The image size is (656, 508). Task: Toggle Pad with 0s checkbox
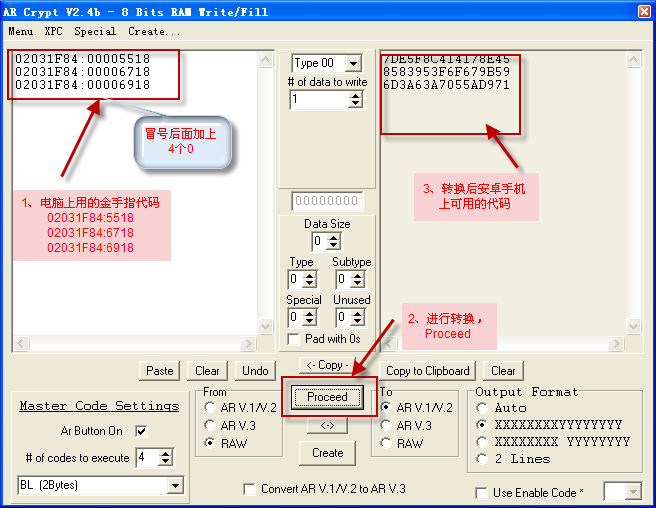pyautogui.click(x=294, y=339)
